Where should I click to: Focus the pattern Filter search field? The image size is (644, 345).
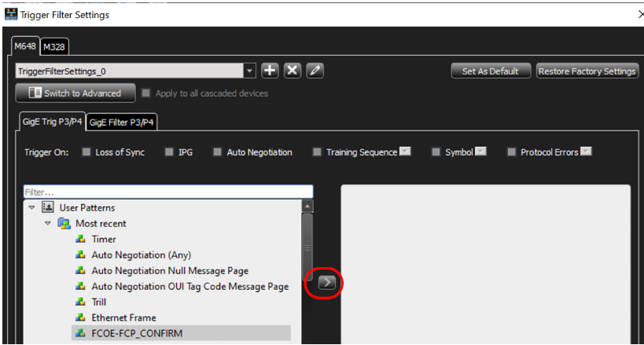click(x=168, y=192)
